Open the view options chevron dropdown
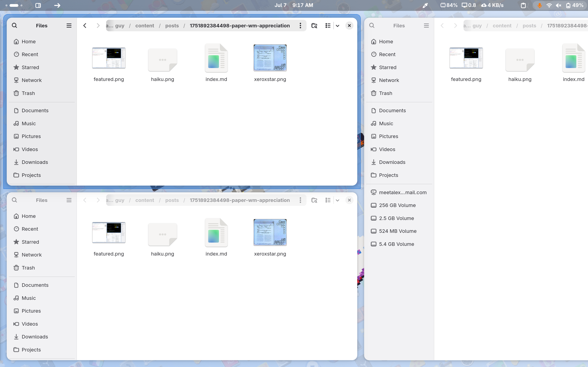The image size is (588, 367). coord(338,25)
